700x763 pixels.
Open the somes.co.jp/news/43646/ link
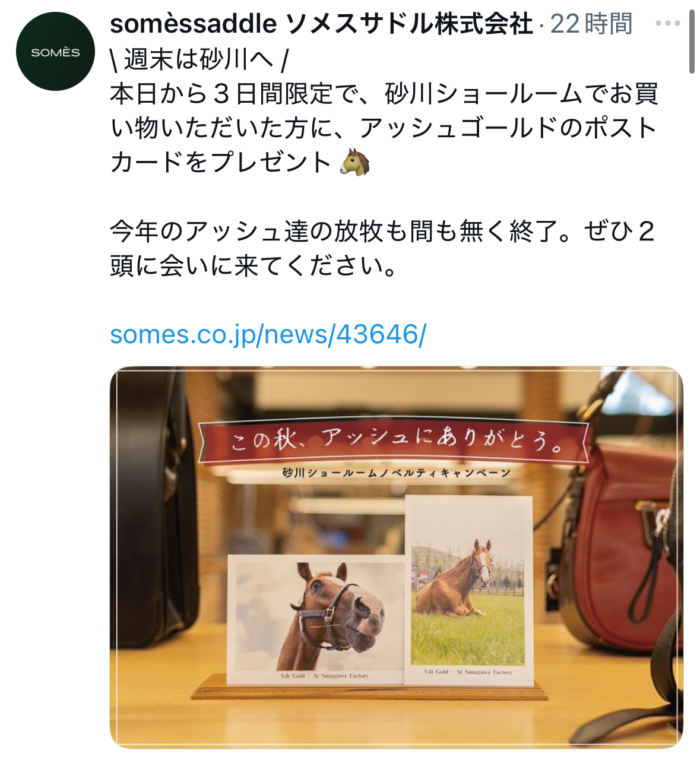click(268, 334)
